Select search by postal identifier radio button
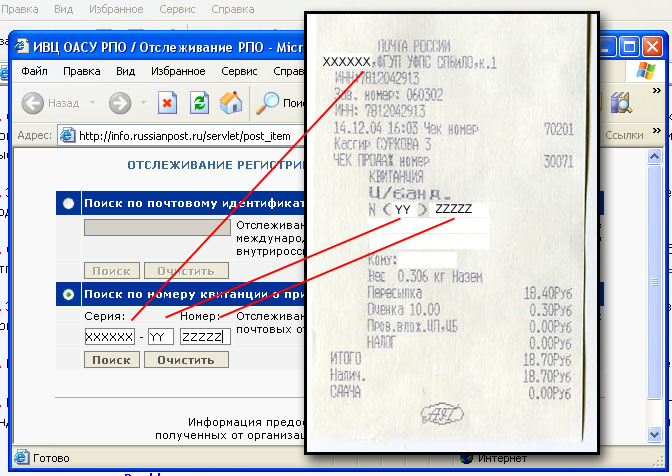Viewport: 672px width, 476px height. (68, 203)
